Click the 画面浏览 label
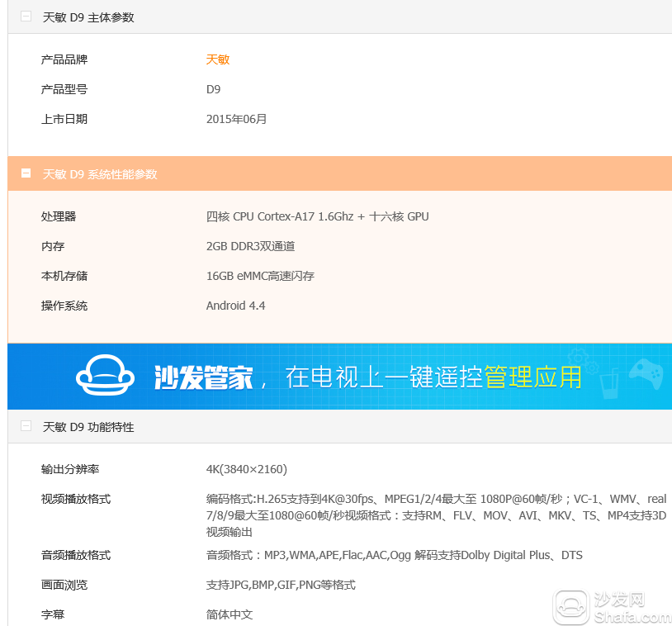The height and width of the screenshot is (626, 672). (x=64, y=585)
